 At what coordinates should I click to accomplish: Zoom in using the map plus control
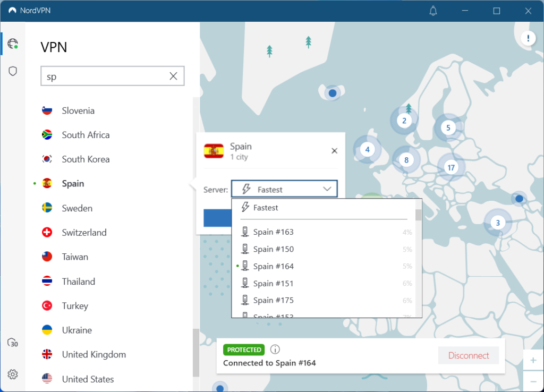coord(532,360)
